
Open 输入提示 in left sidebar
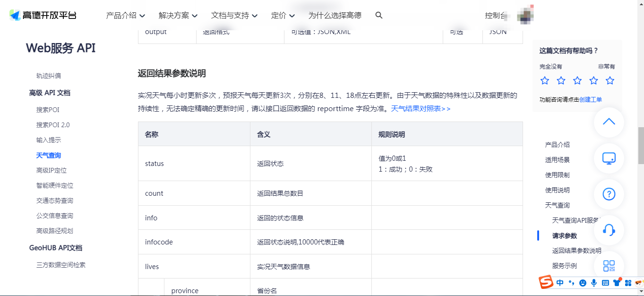(49, 140)
